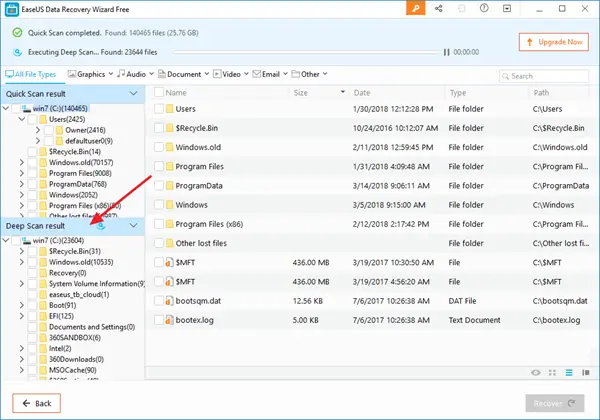Click the Back button
This screenshot has height=420, width=600.
click(x=36, y=403)
